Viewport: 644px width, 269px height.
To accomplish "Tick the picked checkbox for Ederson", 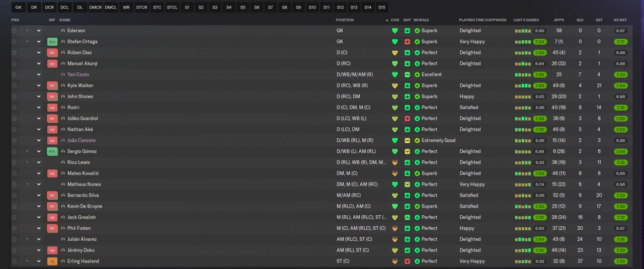I will pyautogui.click(x=14, y=31).
